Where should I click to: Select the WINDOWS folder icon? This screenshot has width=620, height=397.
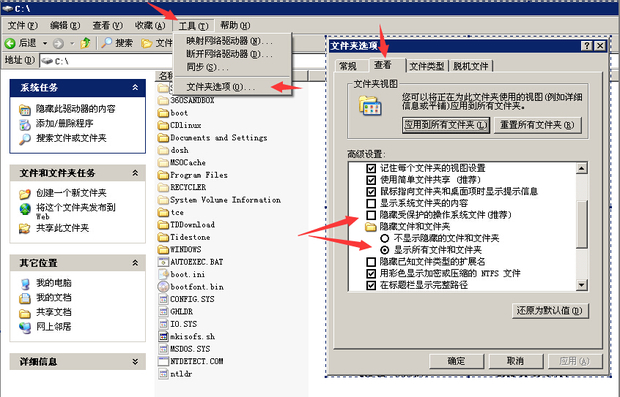pos(163,250)
